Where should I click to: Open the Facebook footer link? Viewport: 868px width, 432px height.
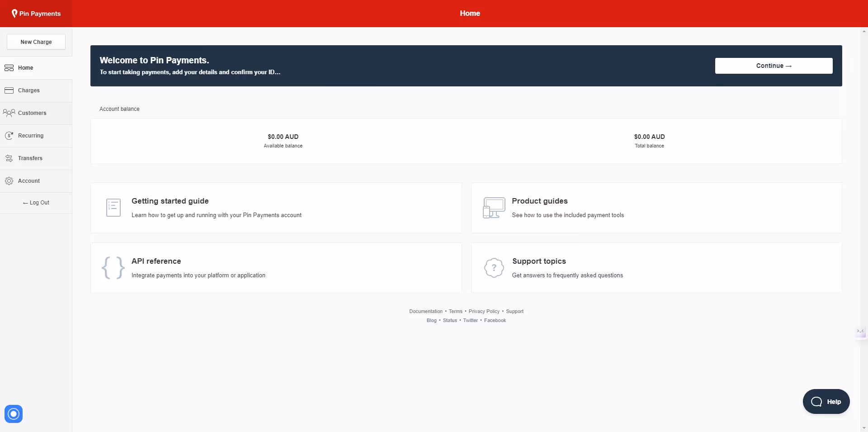pyautogui.click(x=495, y=320)
